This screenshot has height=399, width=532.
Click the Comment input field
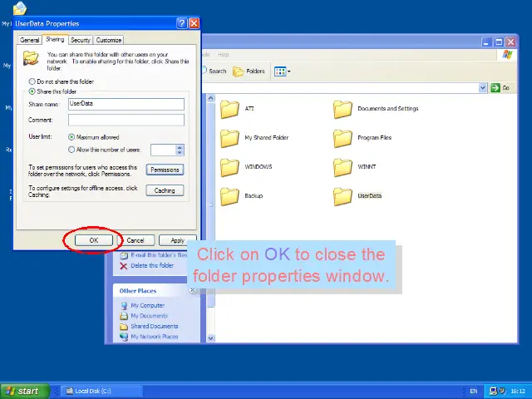click(126, 120)
